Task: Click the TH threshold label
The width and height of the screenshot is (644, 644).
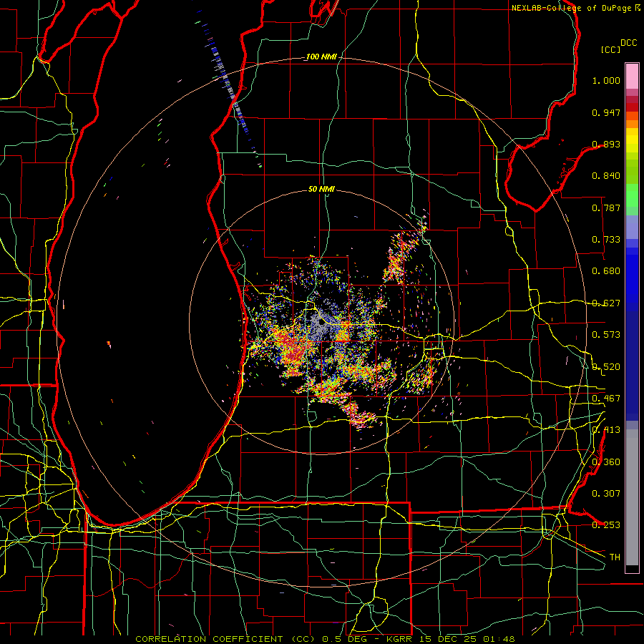Action: point(615,557)
